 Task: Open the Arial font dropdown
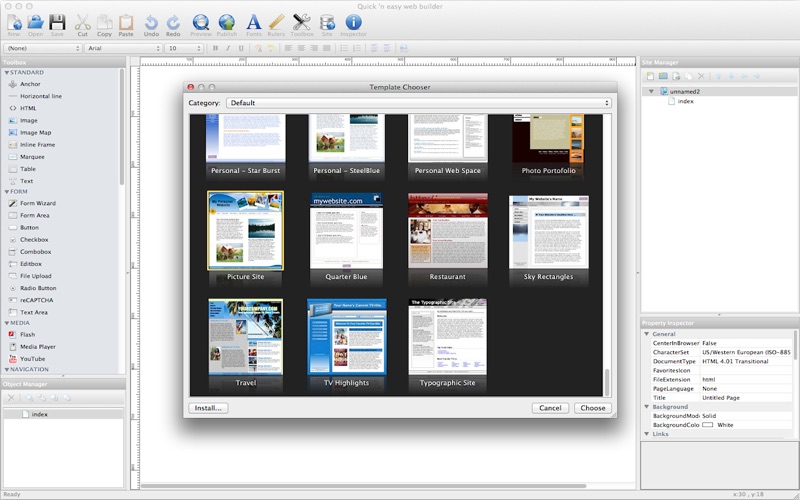pos(122,48)
